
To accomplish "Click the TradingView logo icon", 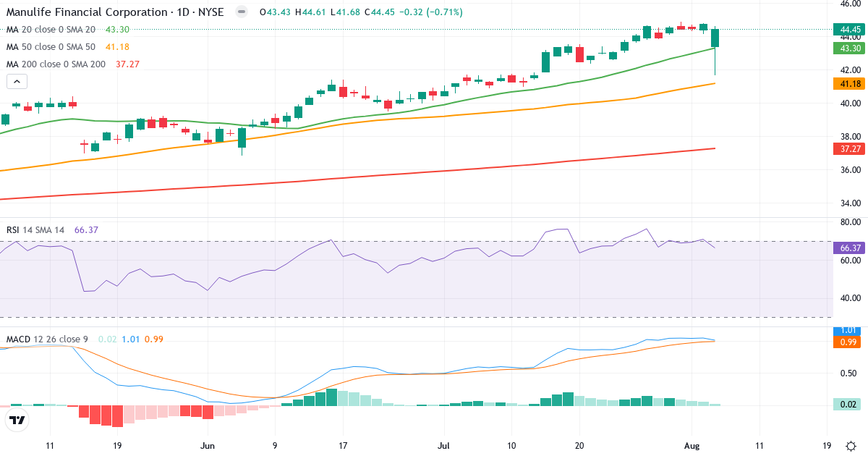I will pos(17,420).
